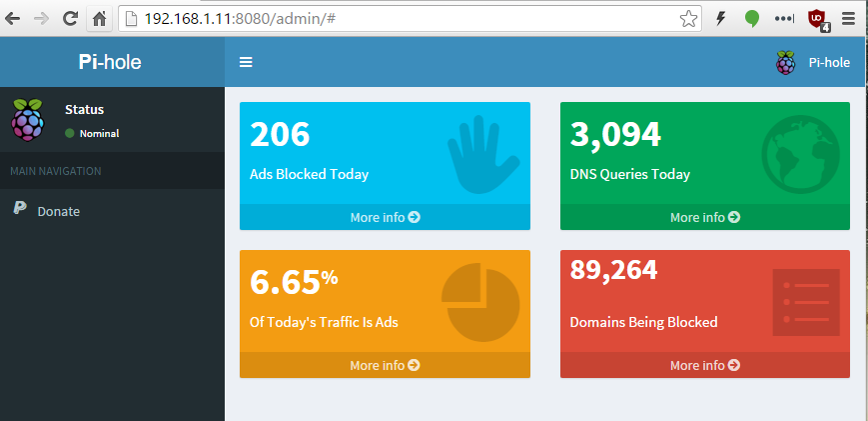Click the Ads Blocked Today label
The image size is (868, 421).
pos(309,174)
